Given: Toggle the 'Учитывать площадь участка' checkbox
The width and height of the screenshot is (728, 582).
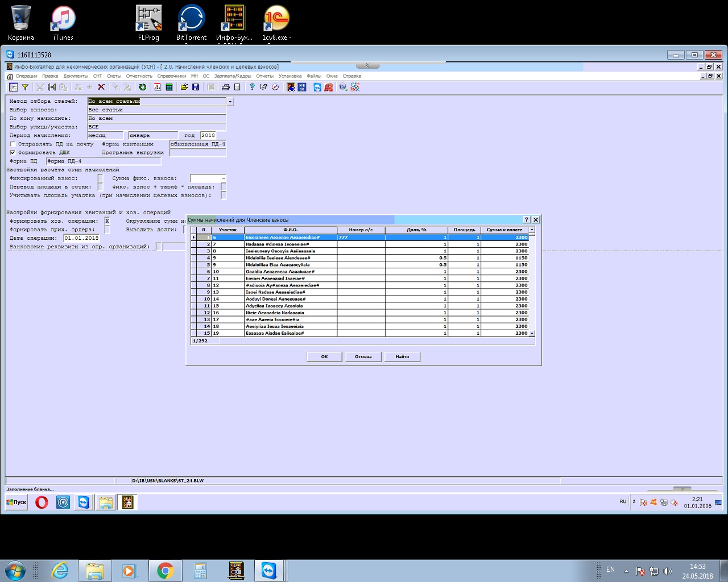Looking at the screenshot, I should tap(224, 195).
